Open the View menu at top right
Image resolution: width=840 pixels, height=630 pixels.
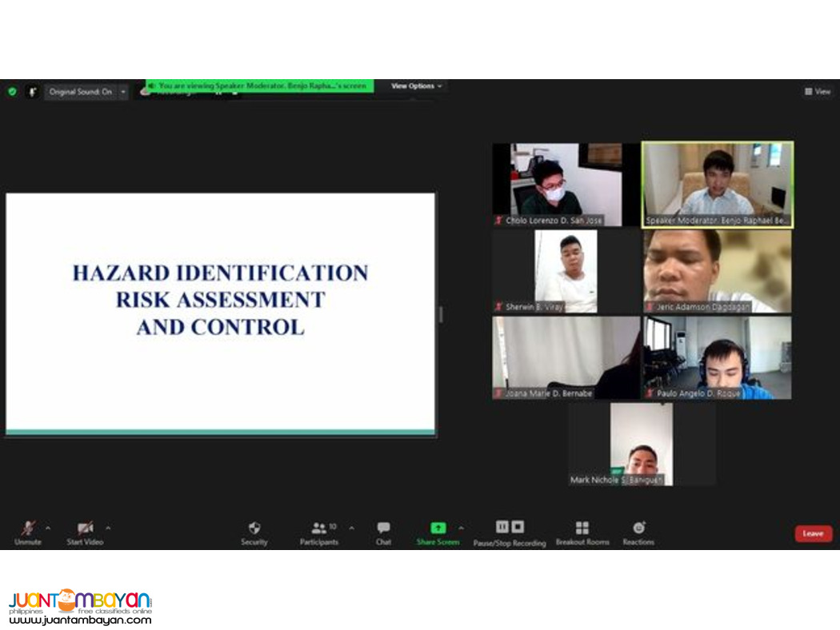[817, 92]
